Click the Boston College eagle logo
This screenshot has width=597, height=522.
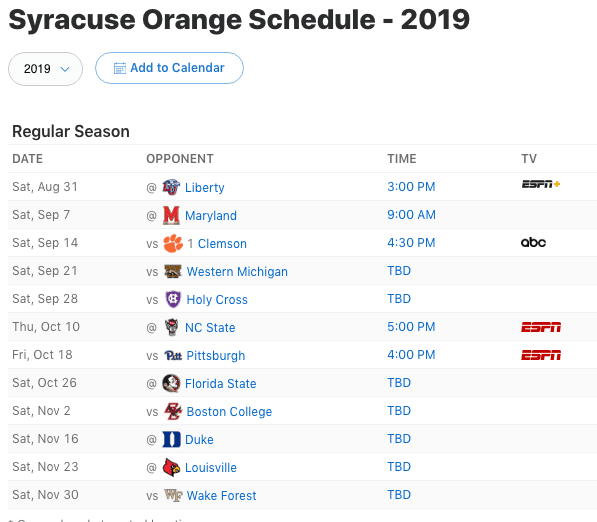point(173,411)
